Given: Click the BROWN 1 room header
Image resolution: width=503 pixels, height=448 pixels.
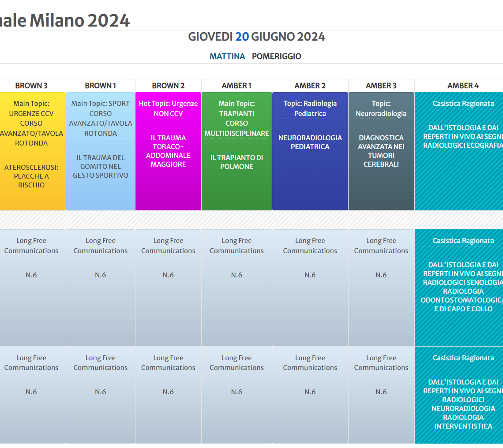Looking at the screenshot, I should (101, 86).
